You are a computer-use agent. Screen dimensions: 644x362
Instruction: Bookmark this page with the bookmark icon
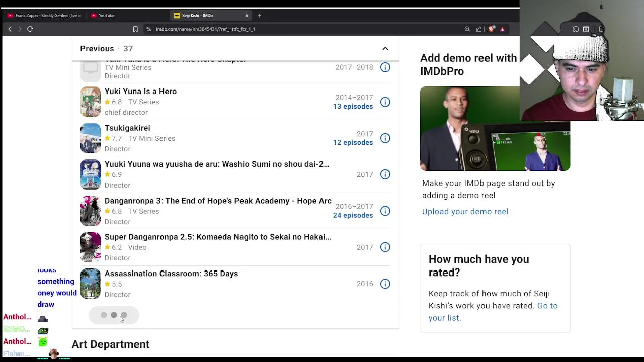(x=135, y=29)
